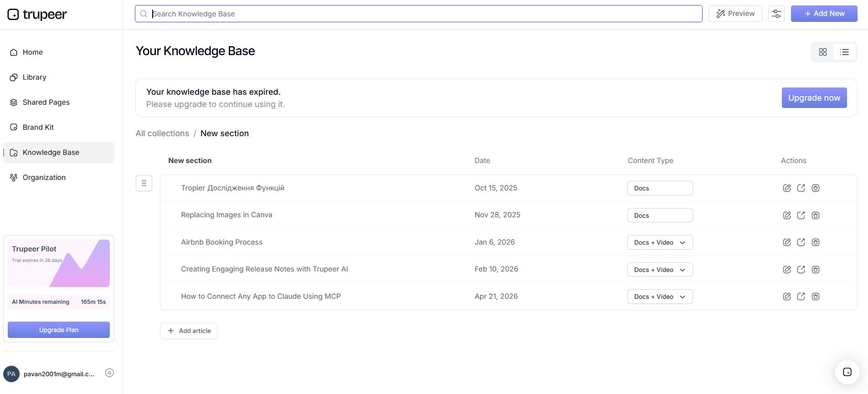Open Brand Kit

(x=59, y=128)
